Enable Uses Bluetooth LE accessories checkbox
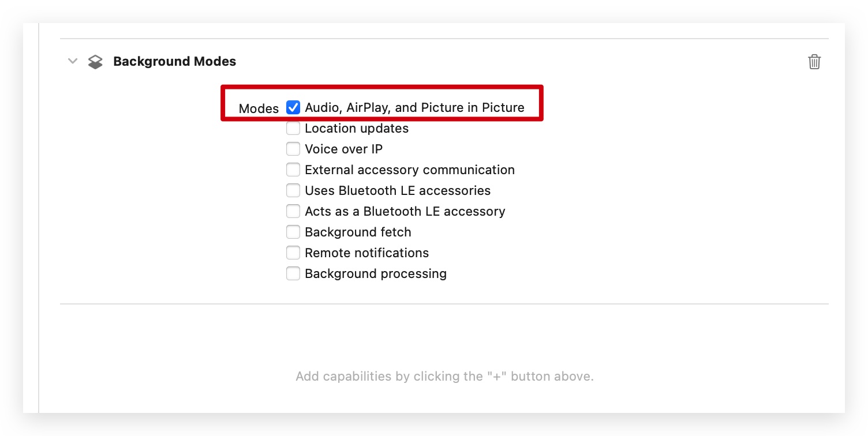The height and width of the screenshot is (436, 868). (x=293, y=190)
